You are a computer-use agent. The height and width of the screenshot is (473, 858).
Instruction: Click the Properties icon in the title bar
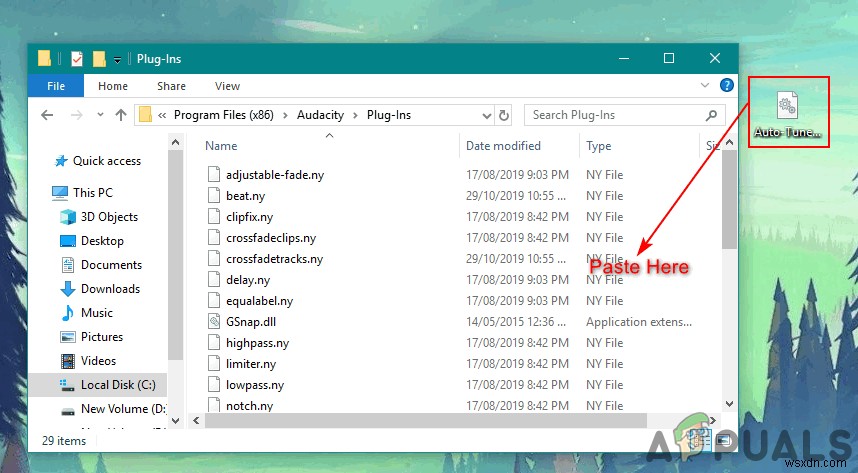point(77,59)
